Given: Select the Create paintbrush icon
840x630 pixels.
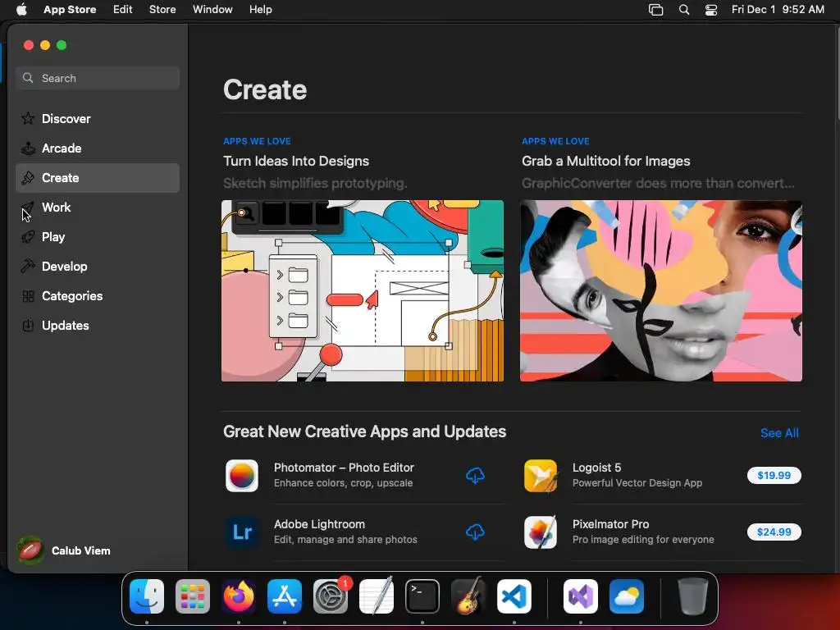Looking at the screenshot, I should coord(28,177).
